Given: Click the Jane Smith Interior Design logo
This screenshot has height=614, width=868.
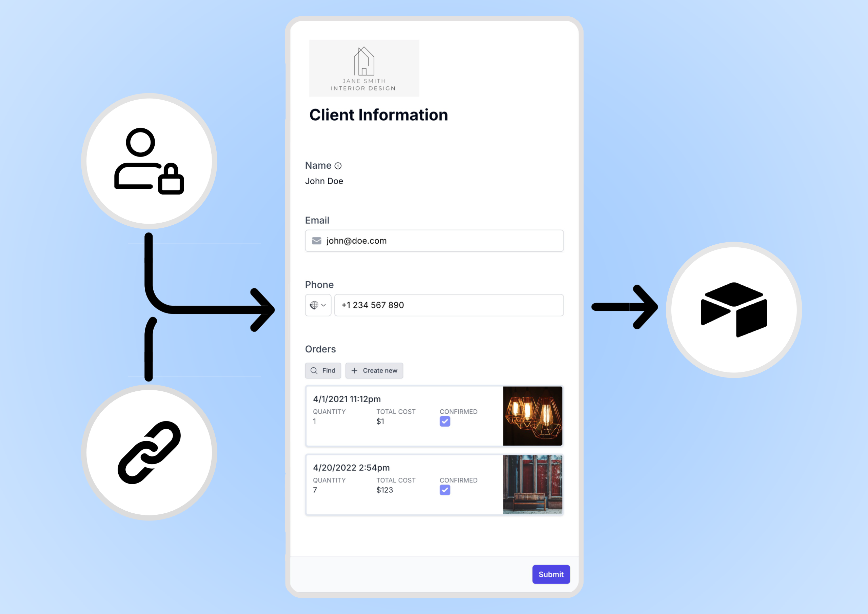Looking at the screenshot, I should [x=364, y=68].
